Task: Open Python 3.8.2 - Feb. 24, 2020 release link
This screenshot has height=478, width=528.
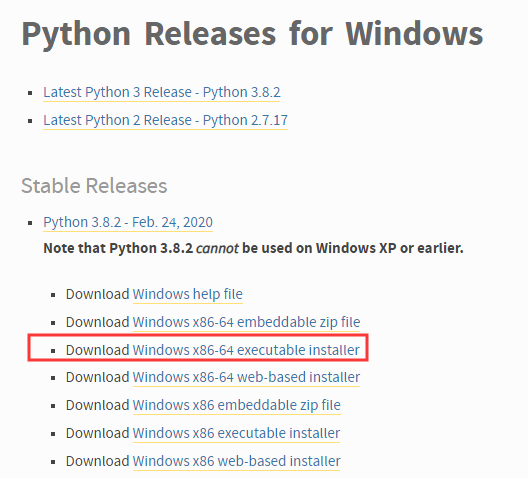Action: (128, 223)
